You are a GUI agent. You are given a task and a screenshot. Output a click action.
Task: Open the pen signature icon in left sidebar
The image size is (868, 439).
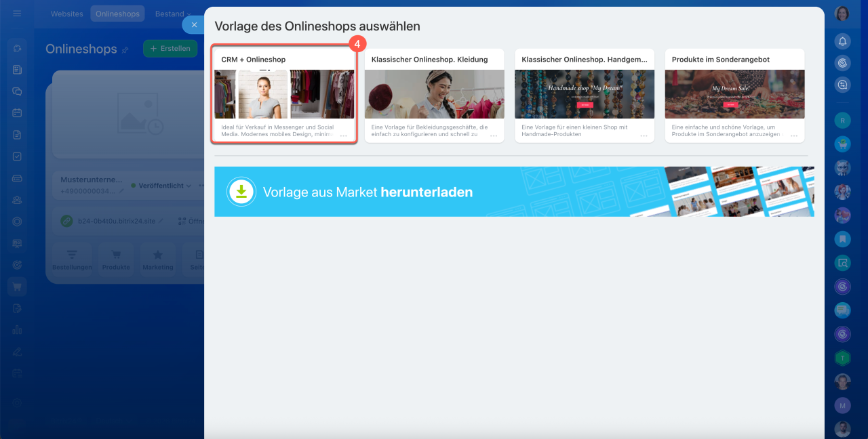click(17, 352)
